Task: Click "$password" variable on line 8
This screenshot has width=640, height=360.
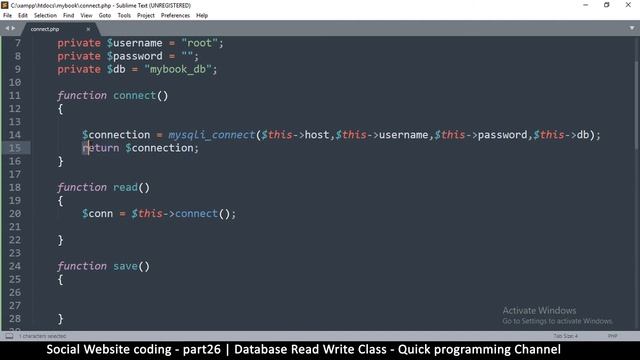Action: 135,56
